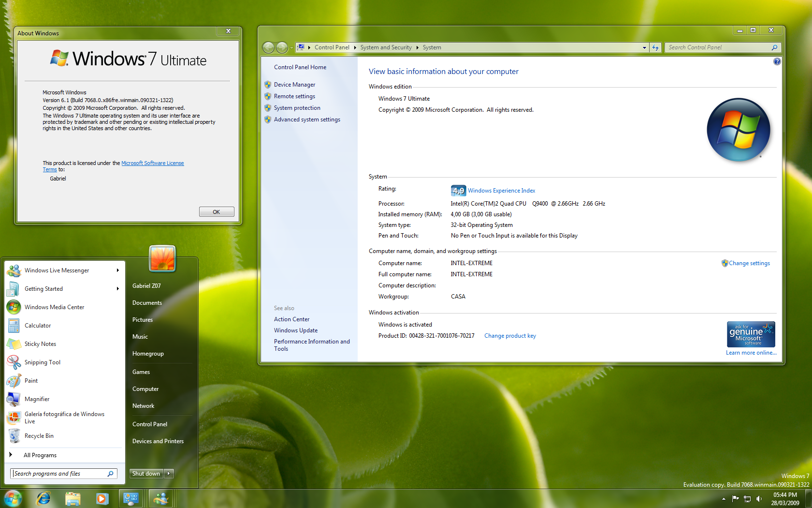
Task: Open Pictures from Start menu
Action: click(x=143, y=320)
